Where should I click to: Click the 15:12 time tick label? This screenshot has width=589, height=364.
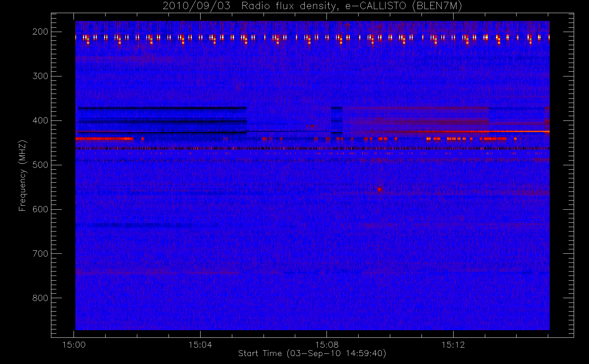point(453,345)
